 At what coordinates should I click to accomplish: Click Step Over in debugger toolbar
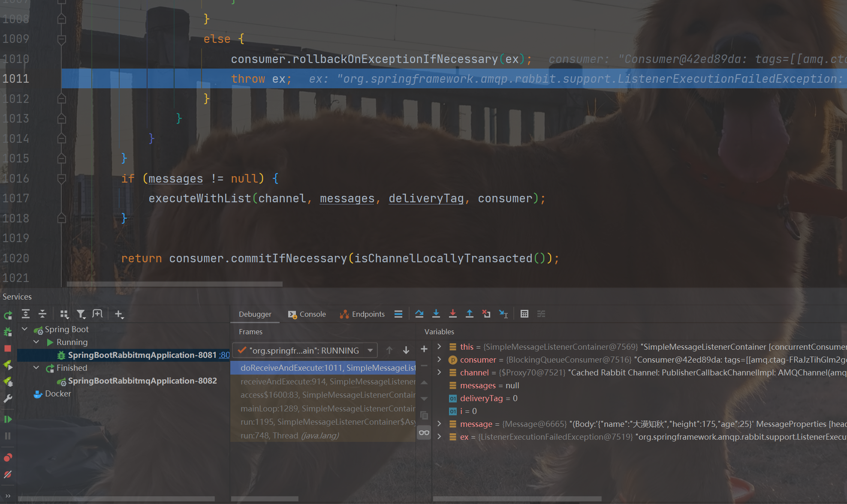419,314
